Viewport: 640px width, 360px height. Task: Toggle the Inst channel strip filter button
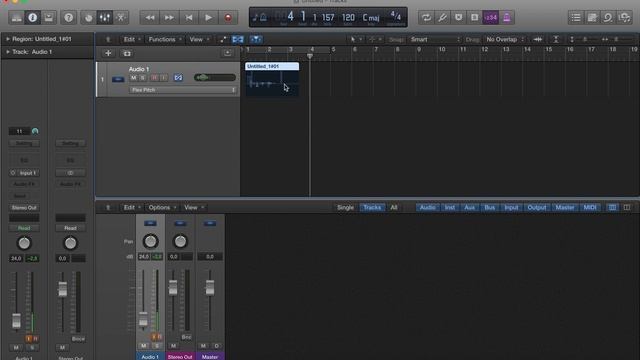click(450, 207)
